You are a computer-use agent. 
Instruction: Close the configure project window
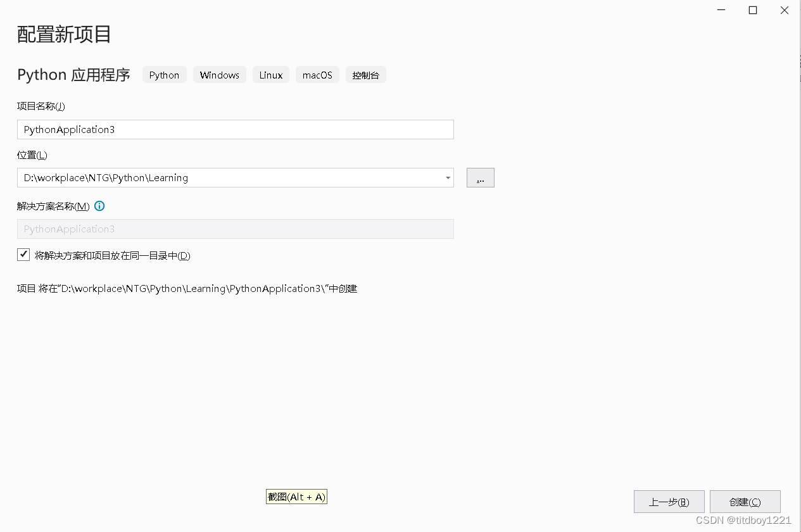tap(784, 10)
